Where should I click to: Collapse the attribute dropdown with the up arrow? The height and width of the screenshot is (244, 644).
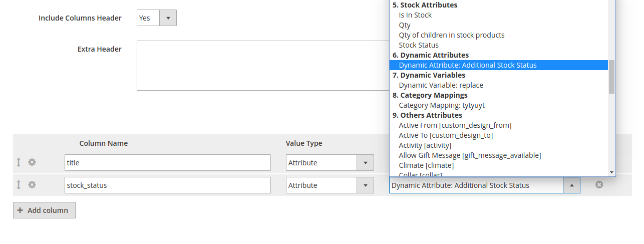point(571,185)
